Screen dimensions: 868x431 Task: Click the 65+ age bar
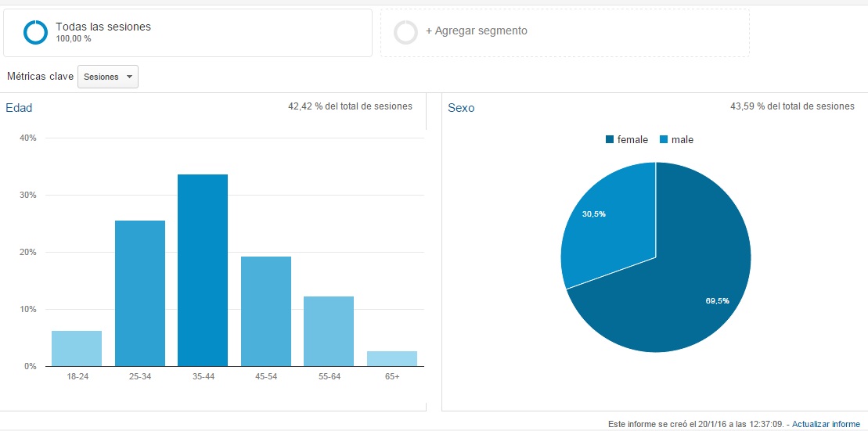click(392, 358)
